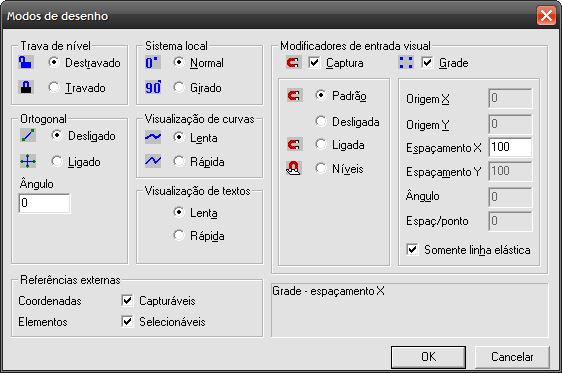Toggle the Selecionáveis checkbox

point(127,321)
